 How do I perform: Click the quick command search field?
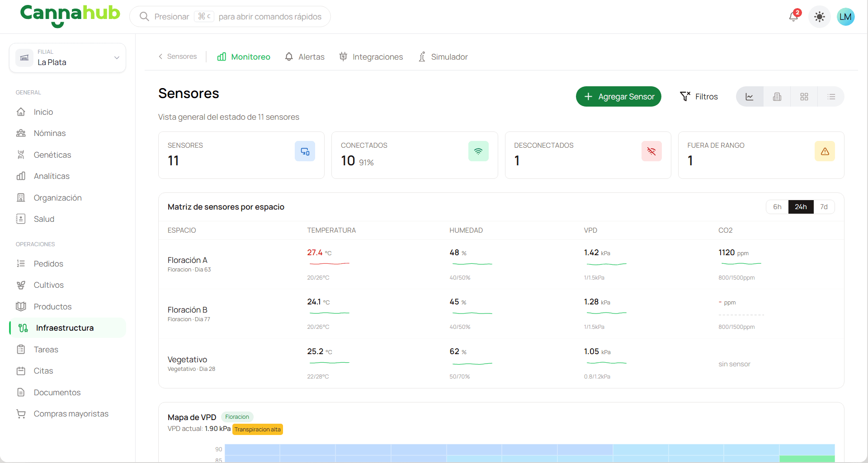click(x=230, y=17)
